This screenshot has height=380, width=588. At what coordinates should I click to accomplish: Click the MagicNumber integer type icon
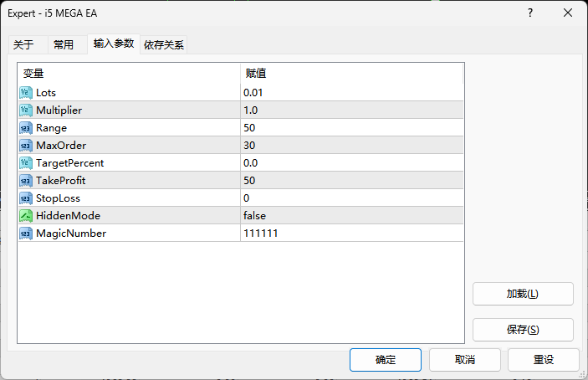(25, 233)
